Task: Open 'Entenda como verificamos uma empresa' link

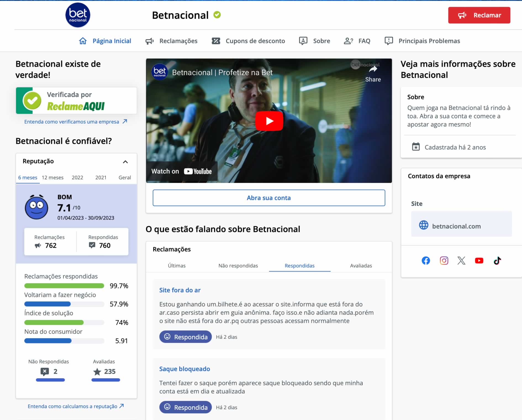Action: click(x=75, y=122)
